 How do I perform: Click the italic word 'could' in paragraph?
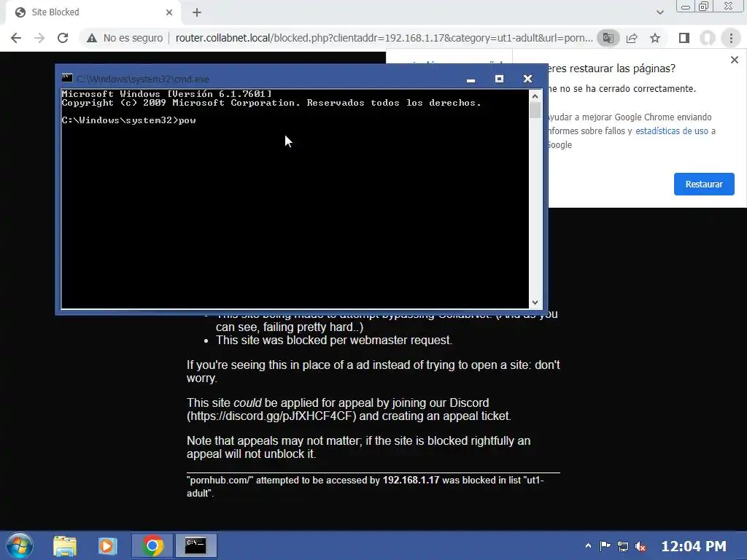(x=247, y=402)
